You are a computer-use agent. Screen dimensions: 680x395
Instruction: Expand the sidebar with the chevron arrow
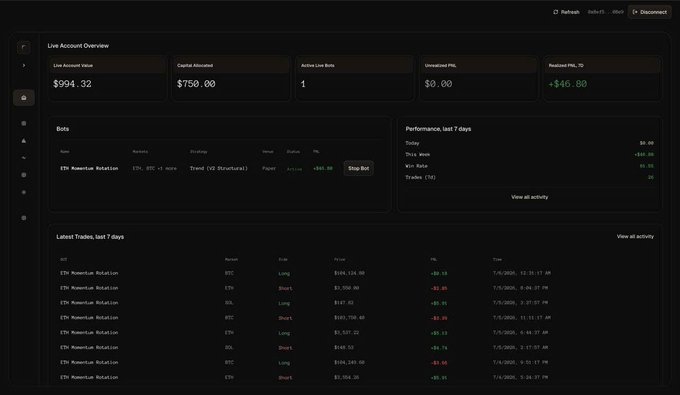tap(24, 65)
